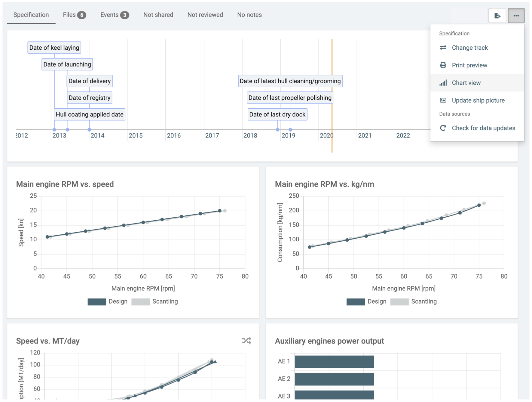This screenshot has width=532, height=402.
Task: Select the Date of keel laying timeline label
Action: 54,48
